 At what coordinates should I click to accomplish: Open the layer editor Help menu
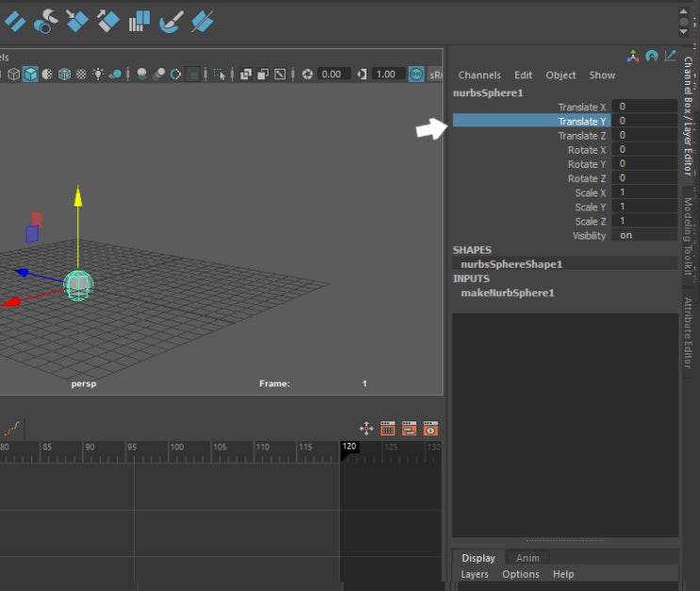(563, 574)
